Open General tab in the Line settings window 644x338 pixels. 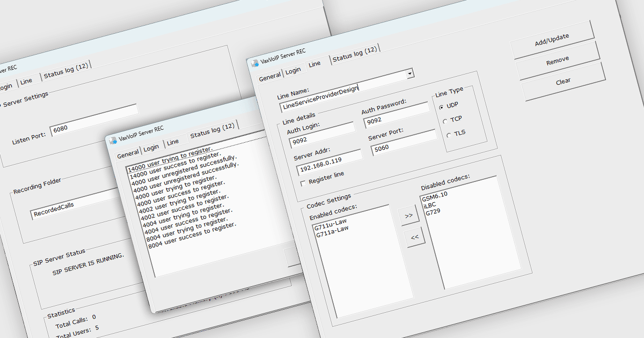pos(270,77)
